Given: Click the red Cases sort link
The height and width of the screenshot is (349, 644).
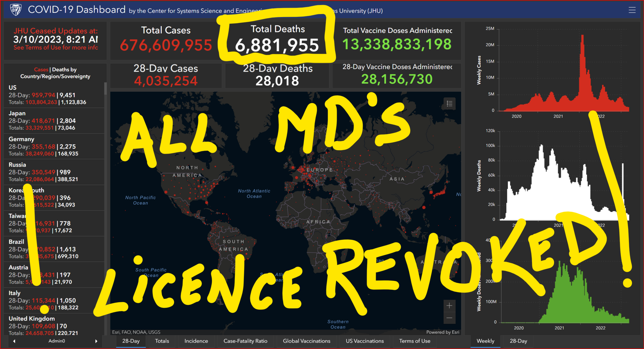Looking at the screenshot, I should (x=41, y=69).
